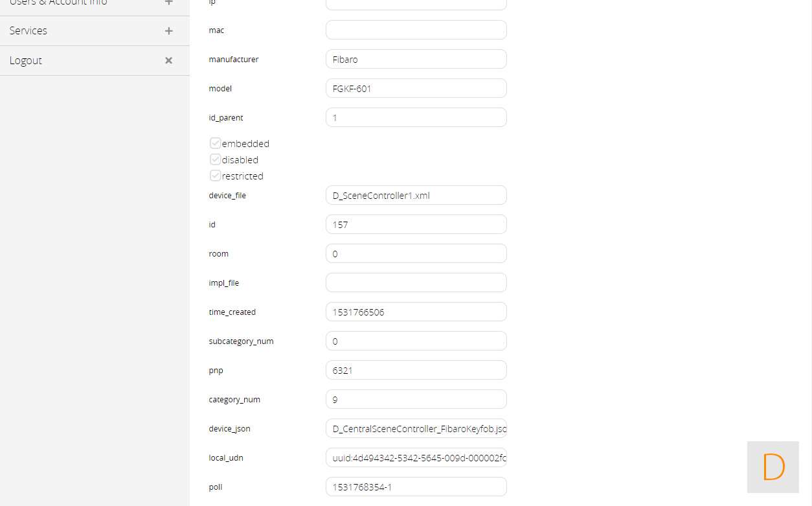
Task: Focus the pnp field showing 6321
Action: point(416,370)
